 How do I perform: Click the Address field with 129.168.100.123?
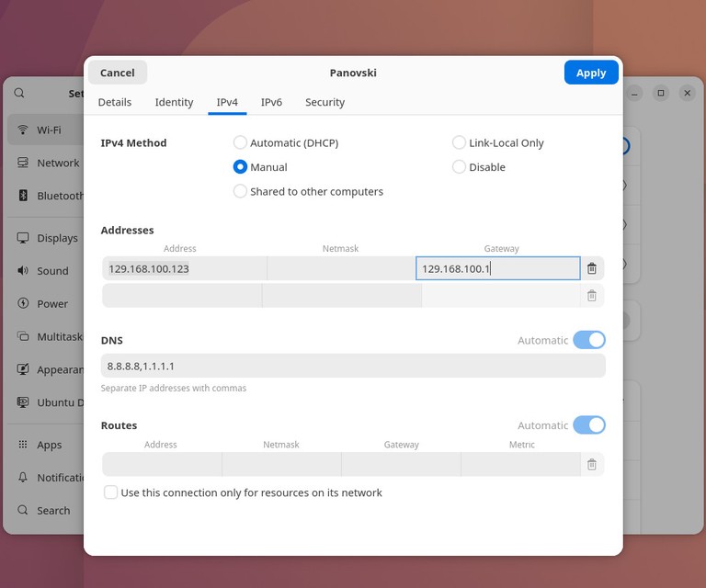coord(185,268)
